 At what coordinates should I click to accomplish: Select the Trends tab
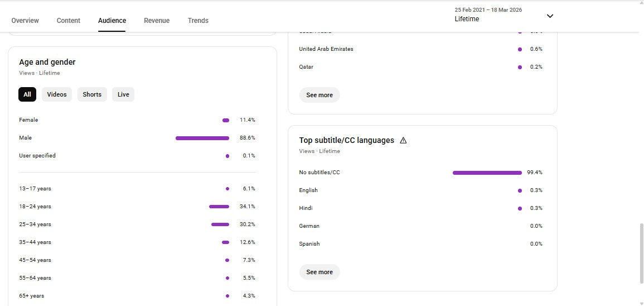(198, 21)
